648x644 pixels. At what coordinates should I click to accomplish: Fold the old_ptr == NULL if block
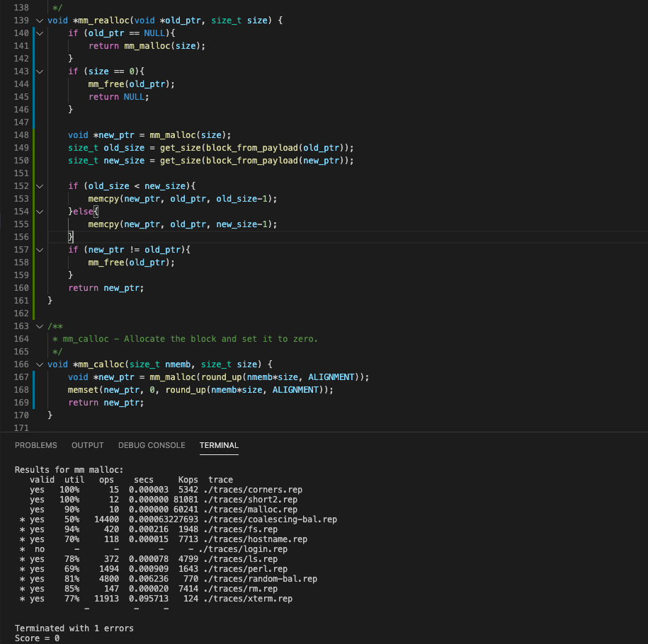coord(40,33)
